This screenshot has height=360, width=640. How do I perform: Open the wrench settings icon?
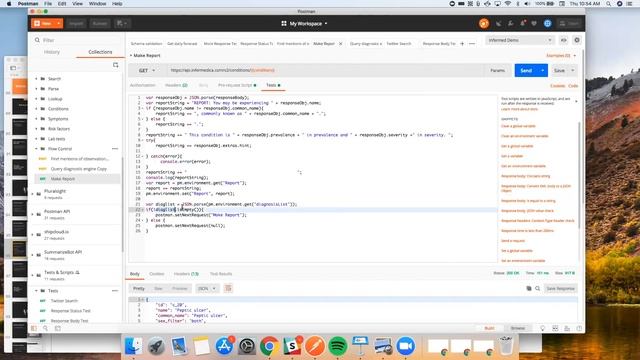coord(511,24)
